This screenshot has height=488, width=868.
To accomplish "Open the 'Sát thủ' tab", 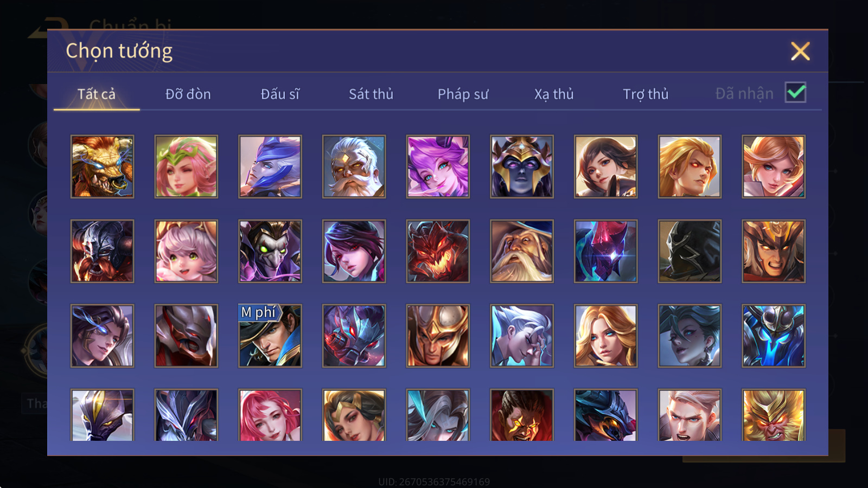I will pos(371,94).
